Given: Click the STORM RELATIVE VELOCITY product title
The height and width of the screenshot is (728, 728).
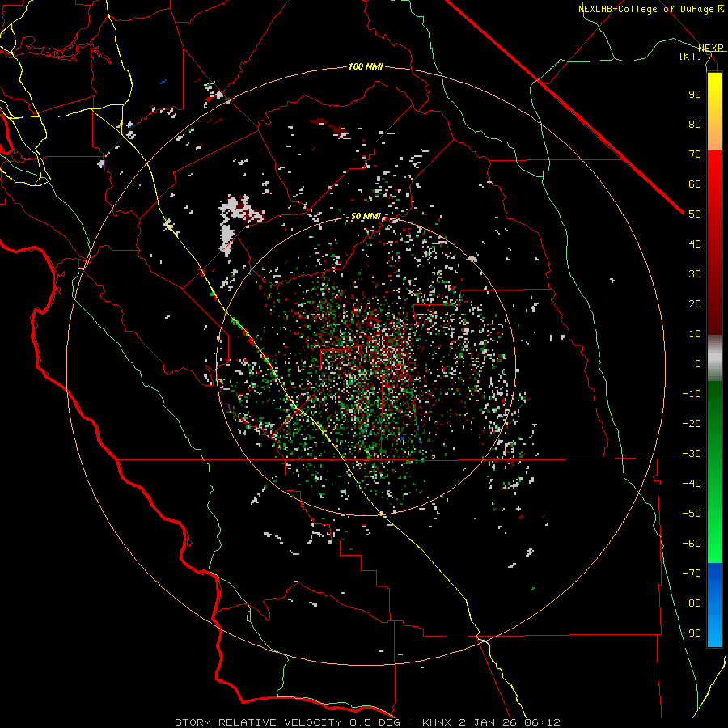Looking at the screenshot, I should coord(258,722).
